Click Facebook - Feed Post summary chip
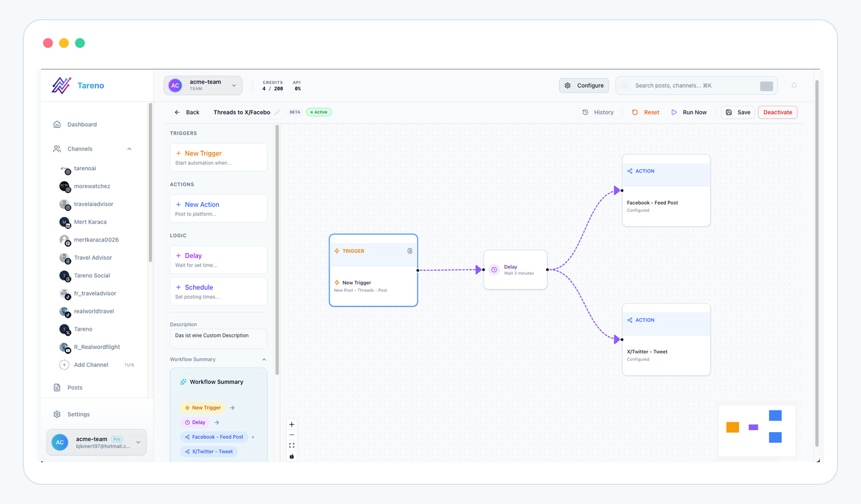 [214, 437]
